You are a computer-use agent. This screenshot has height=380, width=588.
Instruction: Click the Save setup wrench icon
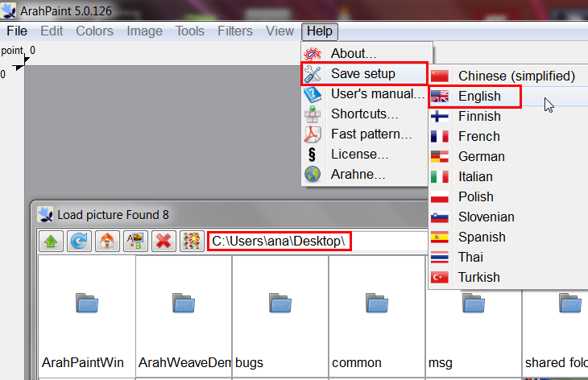313,74
